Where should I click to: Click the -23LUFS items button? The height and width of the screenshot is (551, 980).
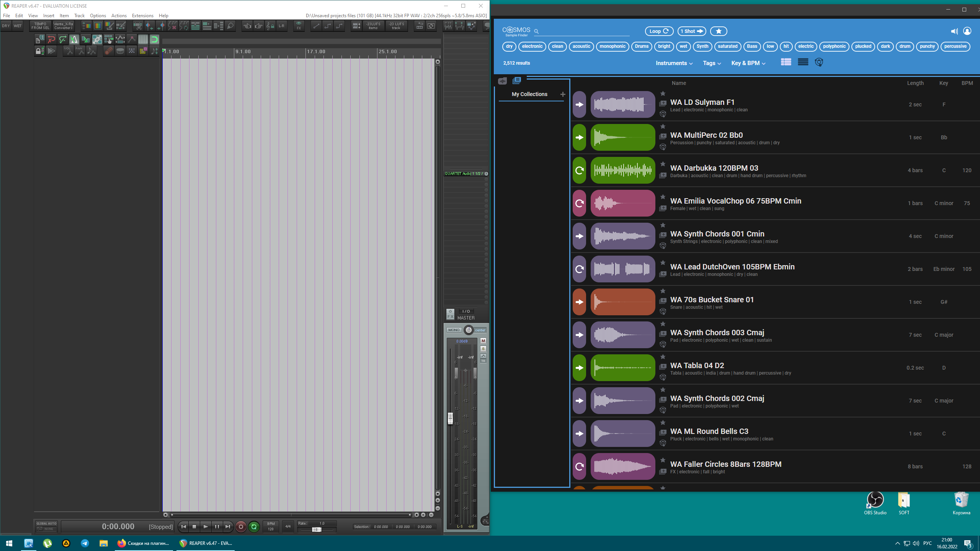tap(373, 26)
